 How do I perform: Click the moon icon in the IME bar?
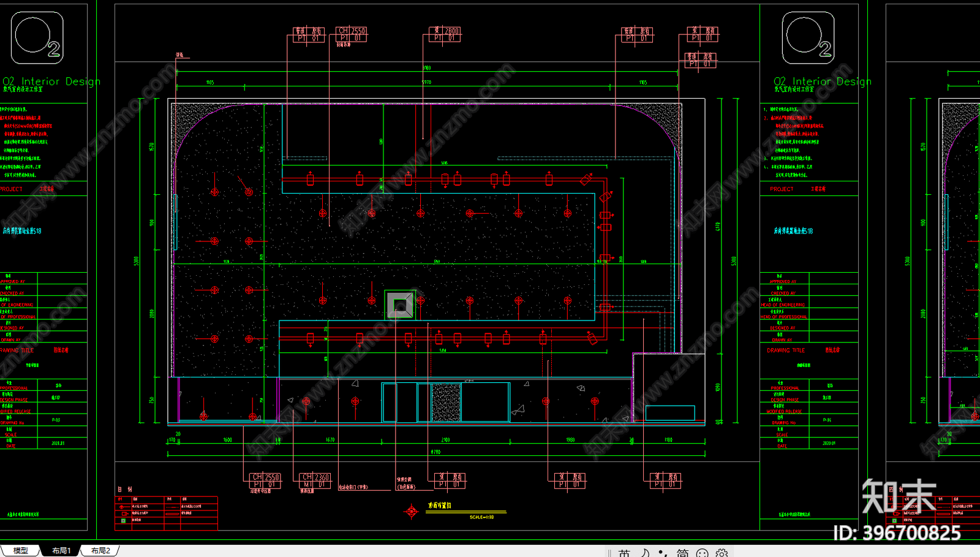644,553
